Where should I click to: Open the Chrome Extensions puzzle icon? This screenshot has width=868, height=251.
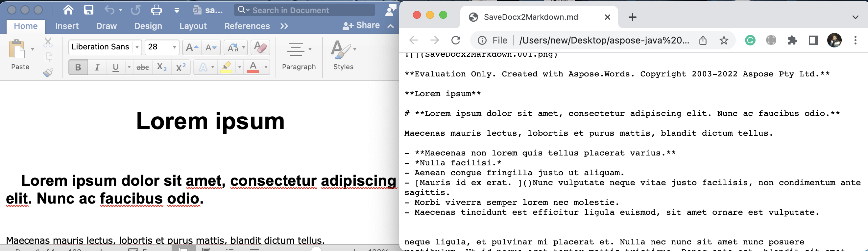coord(792,41)
